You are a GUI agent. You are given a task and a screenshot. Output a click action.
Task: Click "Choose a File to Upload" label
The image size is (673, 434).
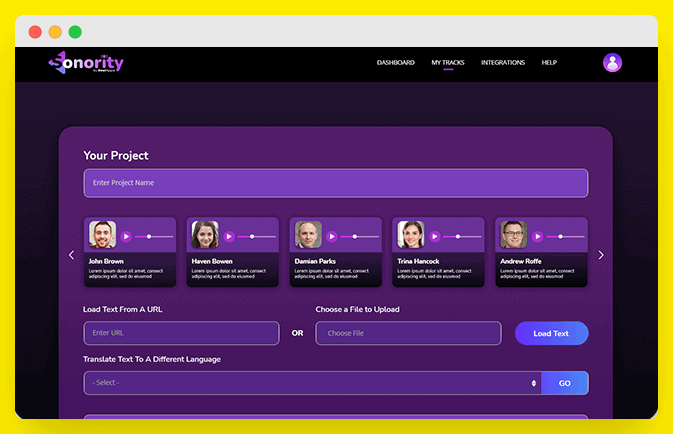[x=358, y=310]
